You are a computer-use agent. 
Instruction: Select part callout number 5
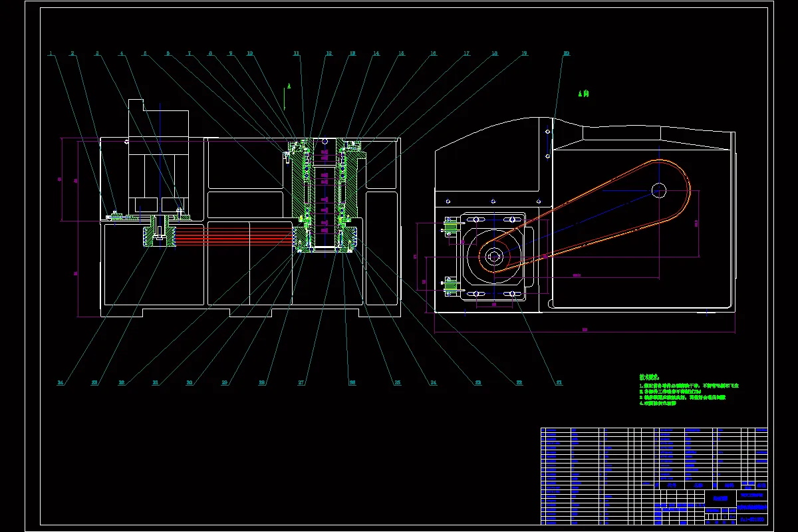144,54
